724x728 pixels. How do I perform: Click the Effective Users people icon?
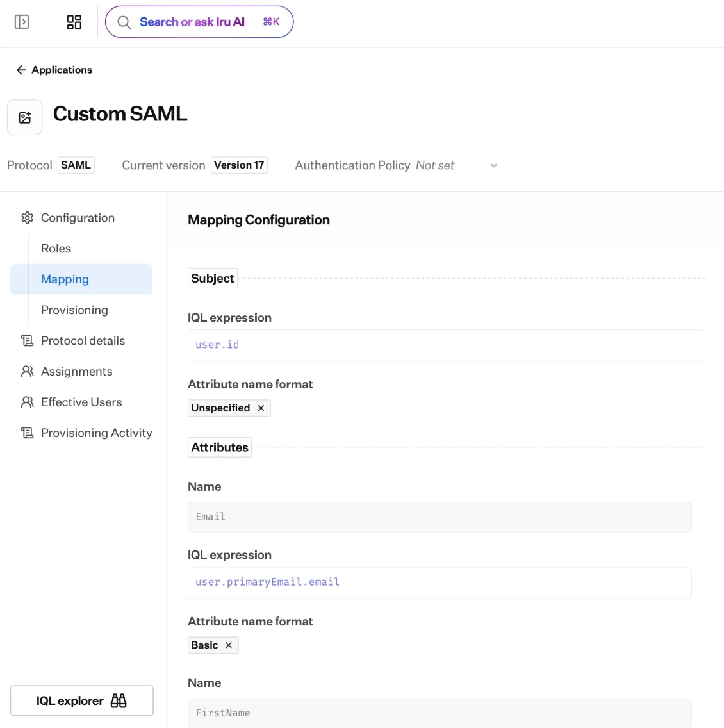click(28, 402)
